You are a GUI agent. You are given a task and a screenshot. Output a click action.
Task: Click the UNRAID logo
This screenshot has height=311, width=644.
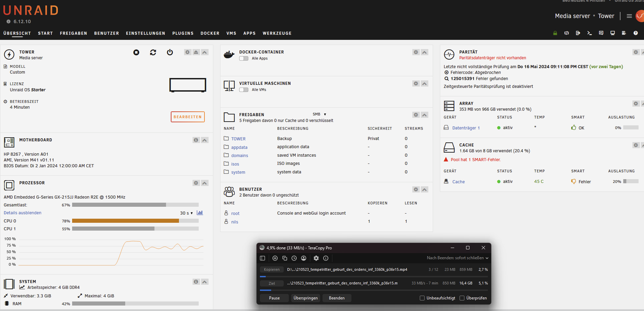(x=31, y=11)
